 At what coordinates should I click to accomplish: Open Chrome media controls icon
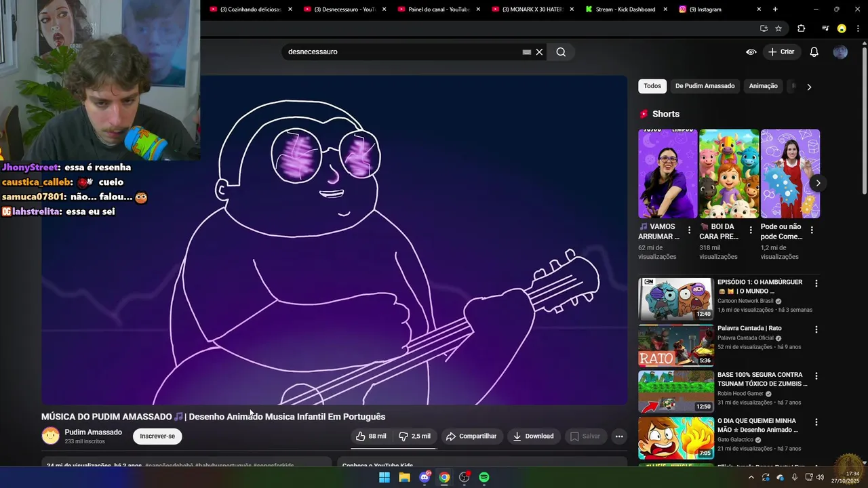[x=825, y=28]
